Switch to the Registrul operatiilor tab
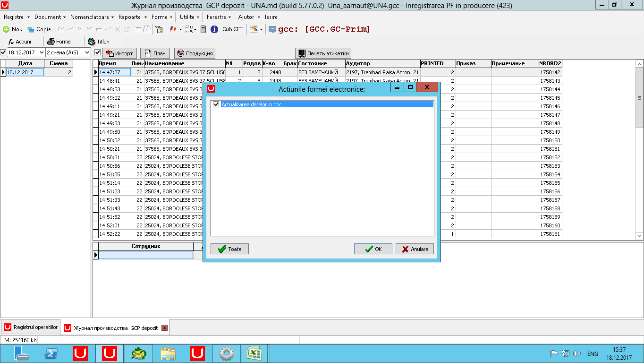The height and width of the screenshot is (363, 644). (x=31, y=327)
